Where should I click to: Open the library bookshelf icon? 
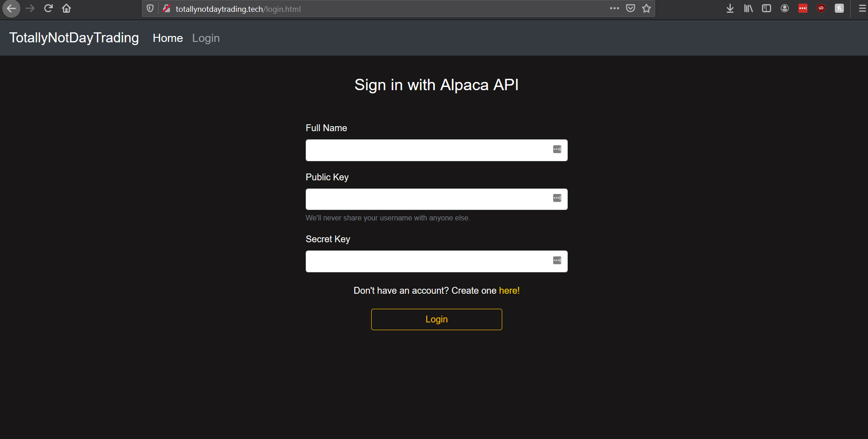[x=748, y=8]
